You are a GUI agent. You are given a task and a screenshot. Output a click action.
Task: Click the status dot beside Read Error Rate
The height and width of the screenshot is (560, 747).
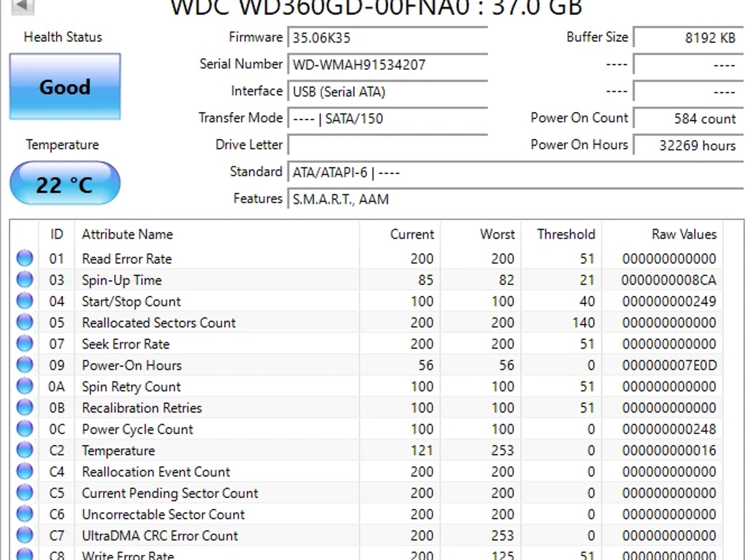[24, 258]
